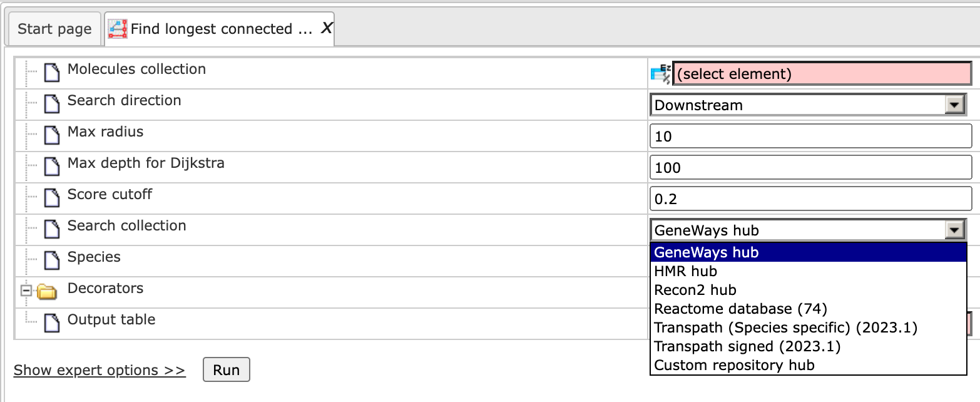Show expert options link

tap(100, 370)
